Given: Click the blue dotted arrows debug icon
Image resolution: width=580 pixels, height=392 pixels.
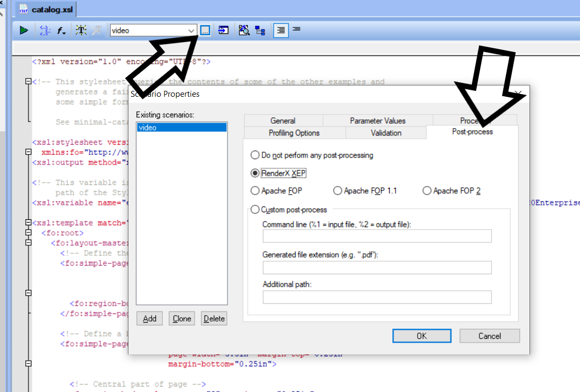Looking at the screenshot, I should (45, 31).
